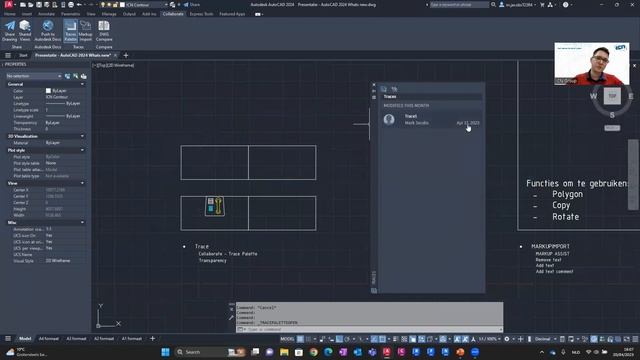This screenshot has width=640, height=360.
Task: Open Microsoft Edge from the taskbar
Action: pyautogui.click(x=328, y=352)
